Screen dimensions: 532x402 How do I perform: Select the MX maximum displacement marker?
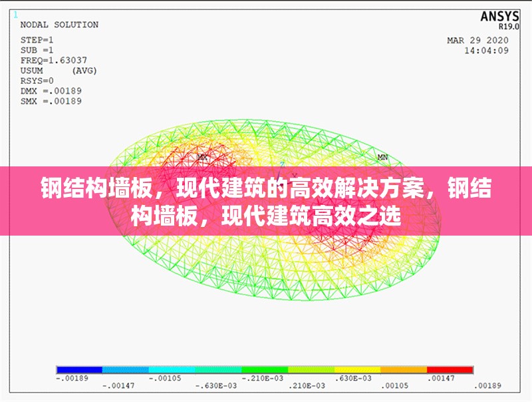point(201,157)
